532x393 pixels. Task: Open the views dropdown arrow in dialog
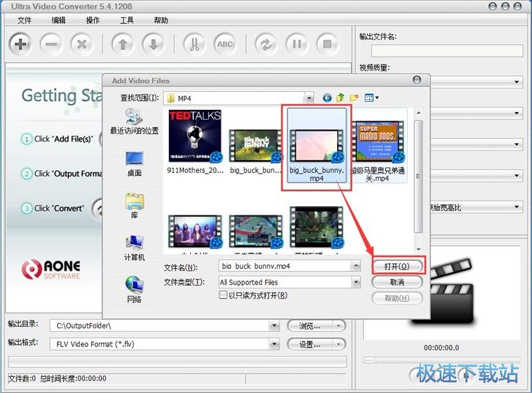377,97
